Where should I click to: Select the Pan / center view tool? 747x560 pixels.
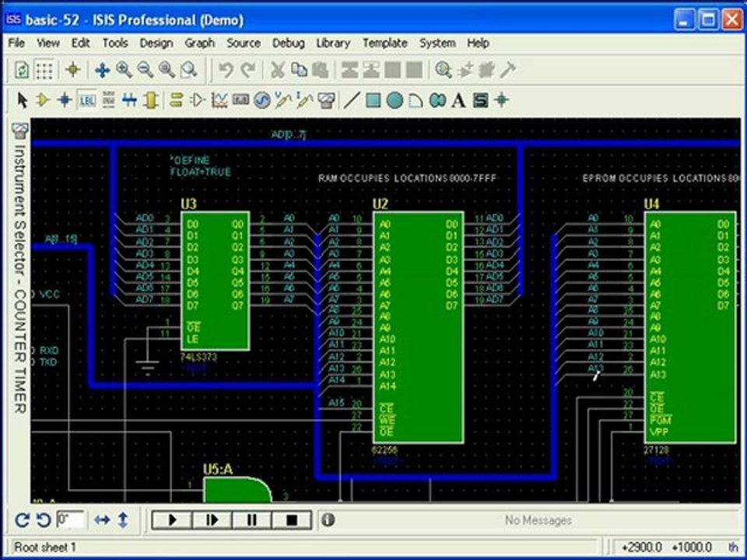pos(102,71)
